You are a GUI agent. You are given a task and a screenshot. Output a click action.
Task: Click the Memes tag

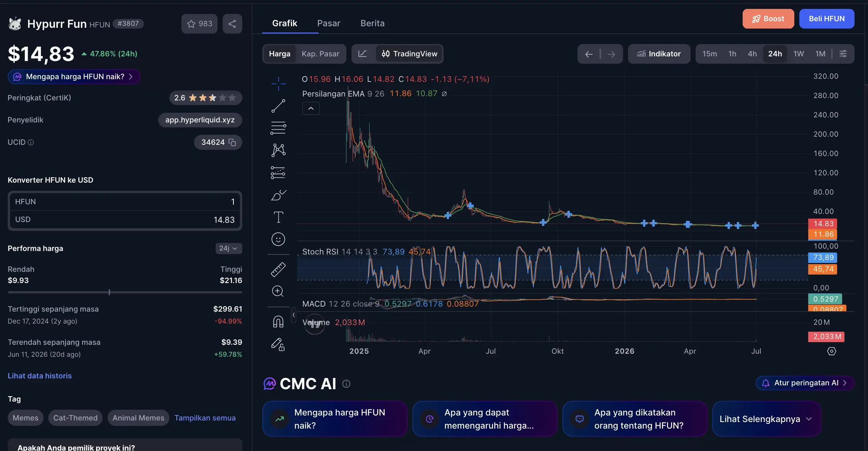(x=25, y=418)
